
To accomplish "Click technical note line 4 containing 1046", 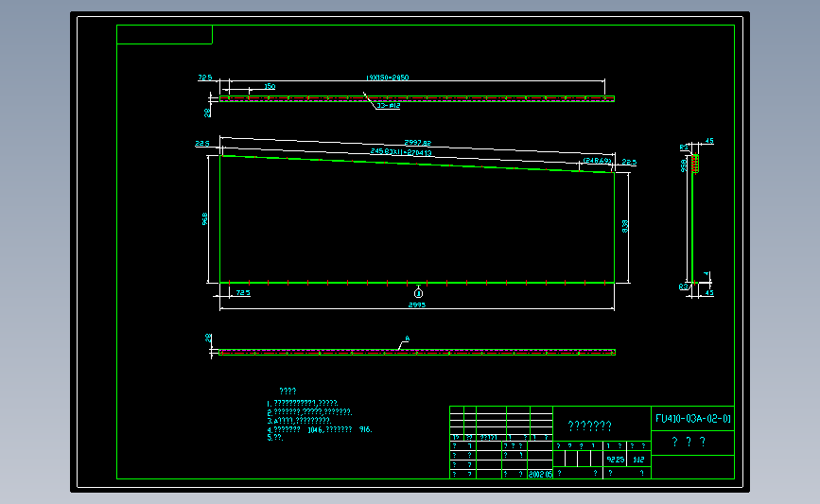I will pyautogui.click(x=320, y=429).
